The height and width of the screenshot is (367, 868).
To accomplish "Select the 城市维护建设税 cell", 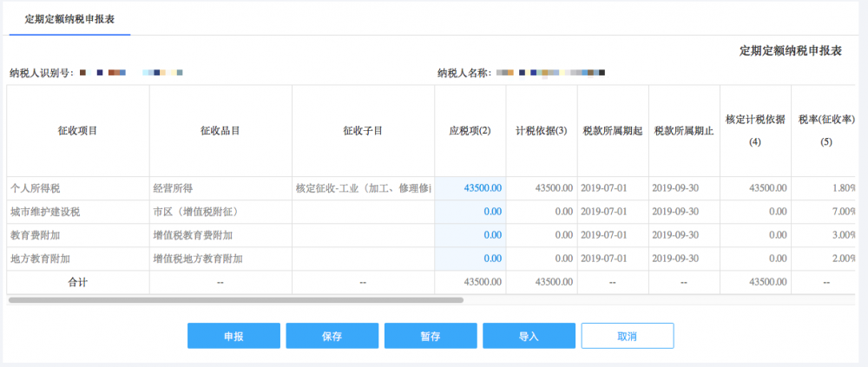I will pos(78,212).
